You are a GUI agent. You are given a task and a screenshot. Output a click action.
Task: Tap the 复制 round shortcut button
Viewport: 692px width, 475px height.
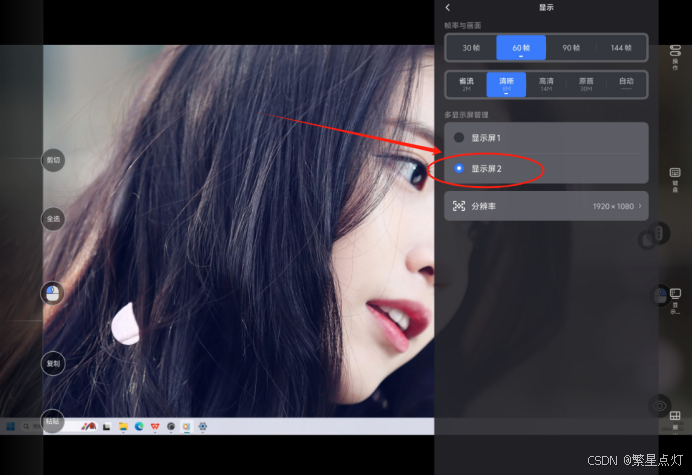tap(53, 364)
